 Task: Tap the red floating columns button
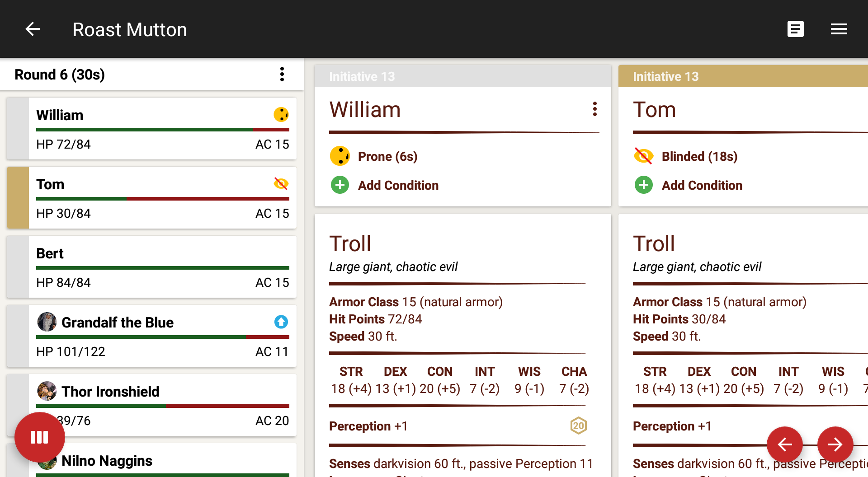(x=39, y=437)
